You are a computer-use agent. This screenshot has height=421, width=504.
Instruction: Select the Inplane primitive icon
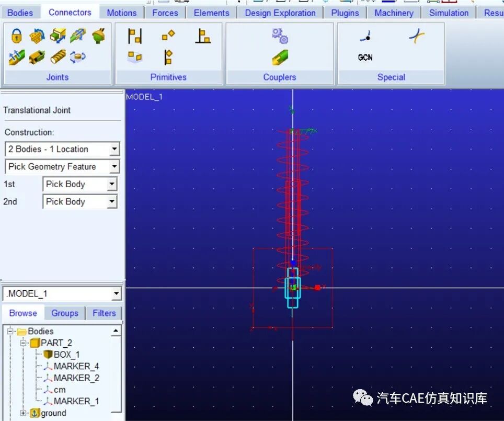tap(135, 56)
